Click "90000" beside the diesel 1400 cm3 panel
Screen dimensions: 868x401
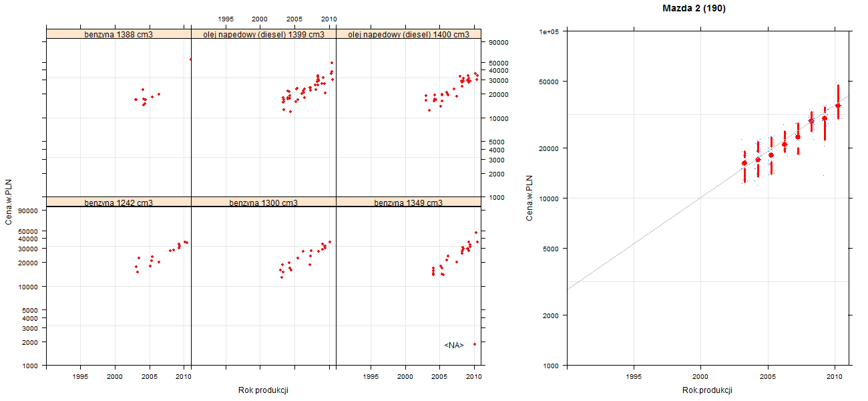point(499,43)
